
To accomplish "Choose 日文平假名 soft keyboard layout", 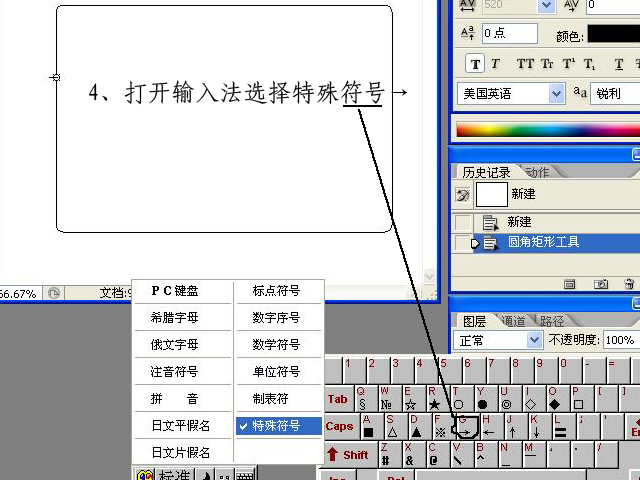I will pos(181,425).
